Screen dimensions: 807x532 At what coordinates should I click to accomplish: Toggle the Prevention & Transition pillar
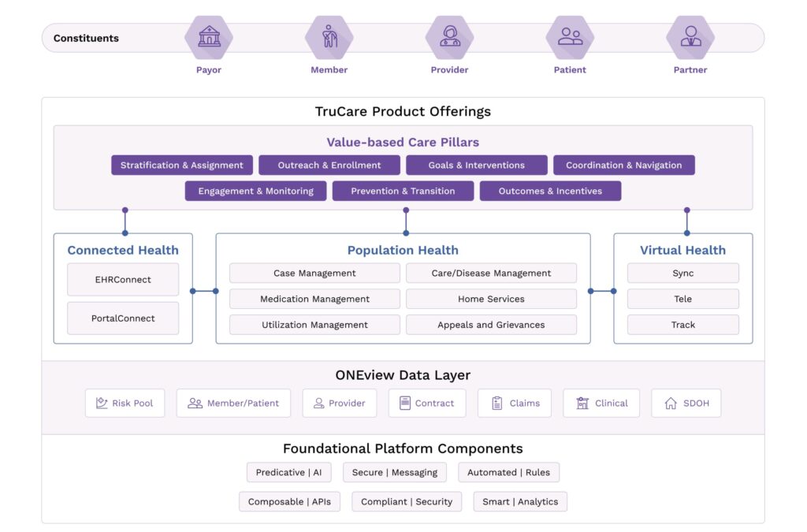(403, 191)
